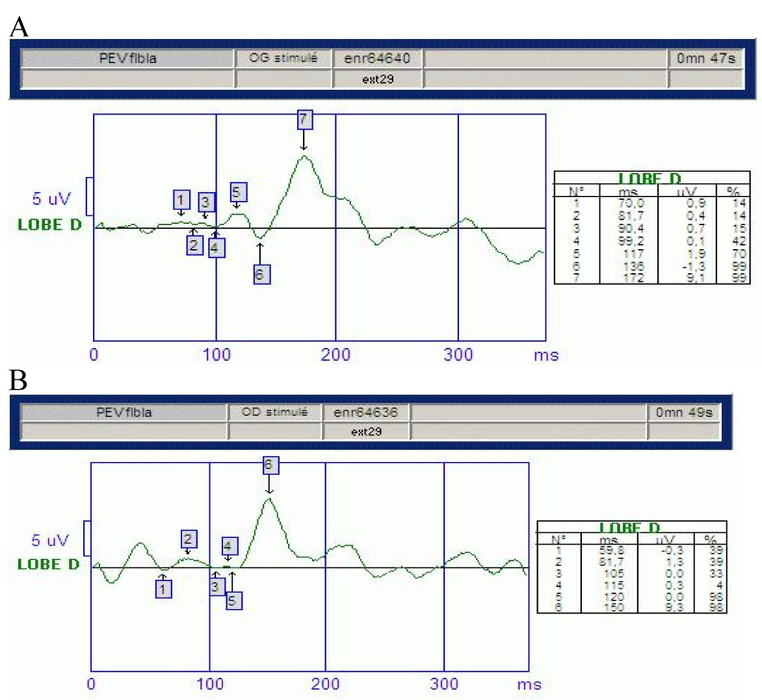The width and height of the screenshot is (762, 700).
Task: Click marker 5 label in panel A
Action: 236,193
